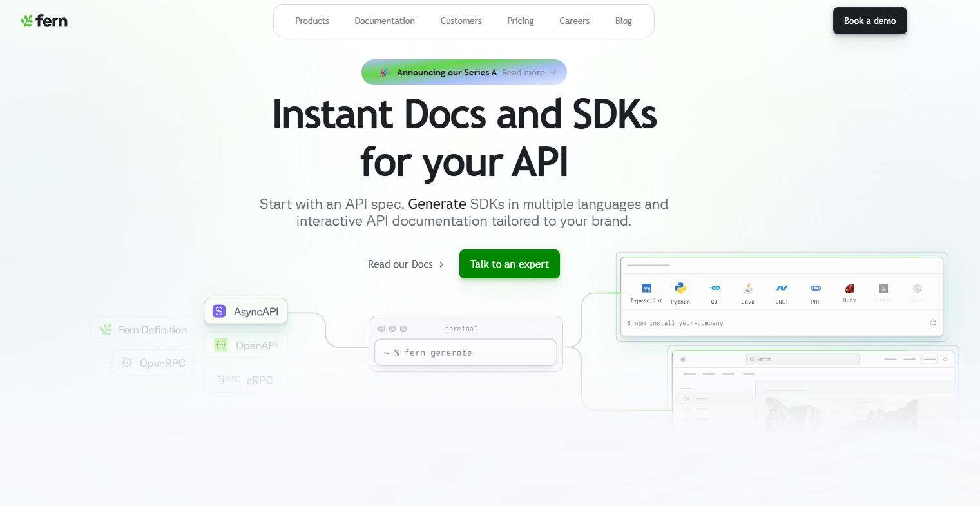Click the highlighted Generate word in subtitle
This screenshot has height=506, width=980.
tap(437, 204)
